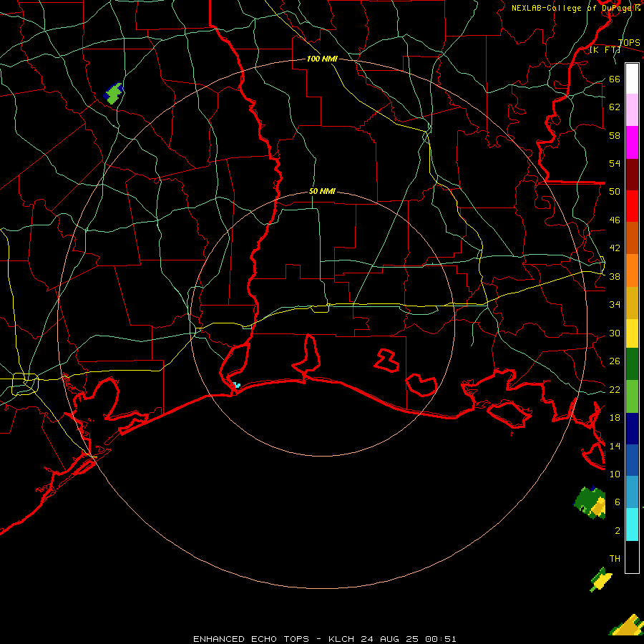
Task: Click the cyan legend swatch
Action: (632, 525)
